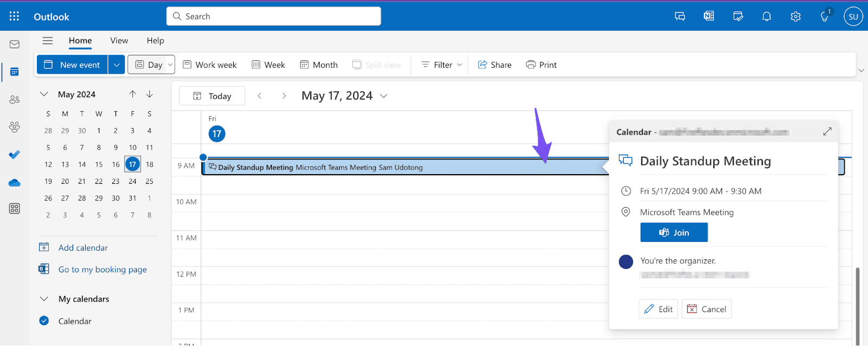868x358 pixels.
Task: Select May 1 in mini calendar
Action: coord(99,131)
